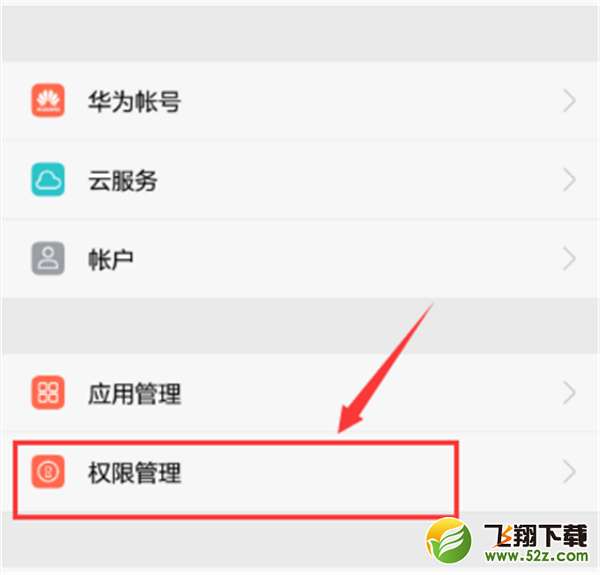Open the 华为帐号 menu entry
Screen dimensions: 600x575
coord(134,101)
